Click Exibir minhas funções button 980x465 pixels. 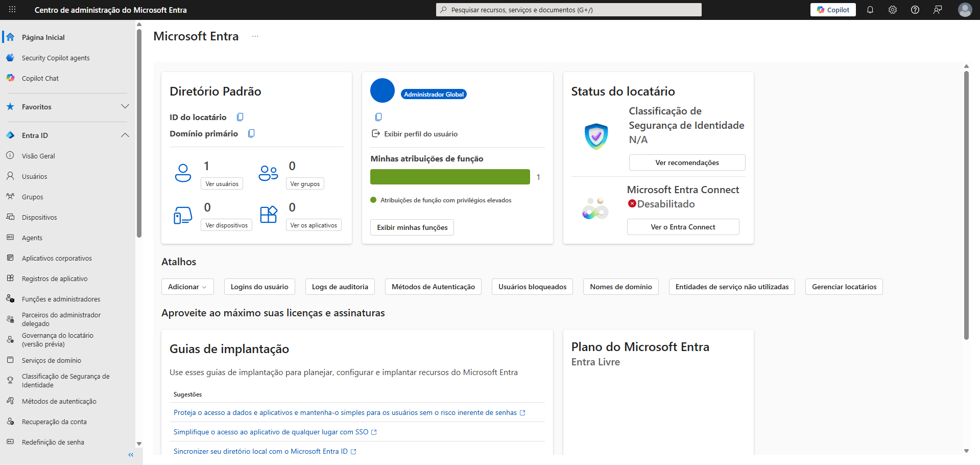click(x=412, y=227)
